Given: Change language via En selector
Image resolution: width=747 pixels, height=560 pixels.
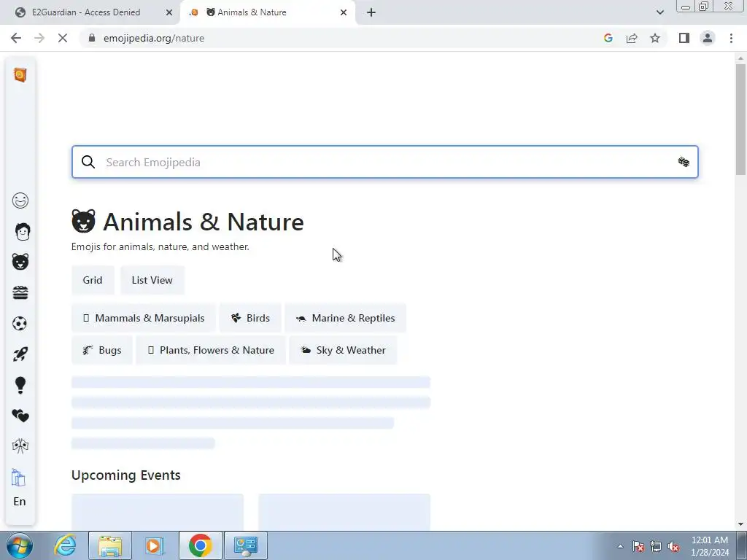Looking at the screenshot, I should [x=20, y=502].
